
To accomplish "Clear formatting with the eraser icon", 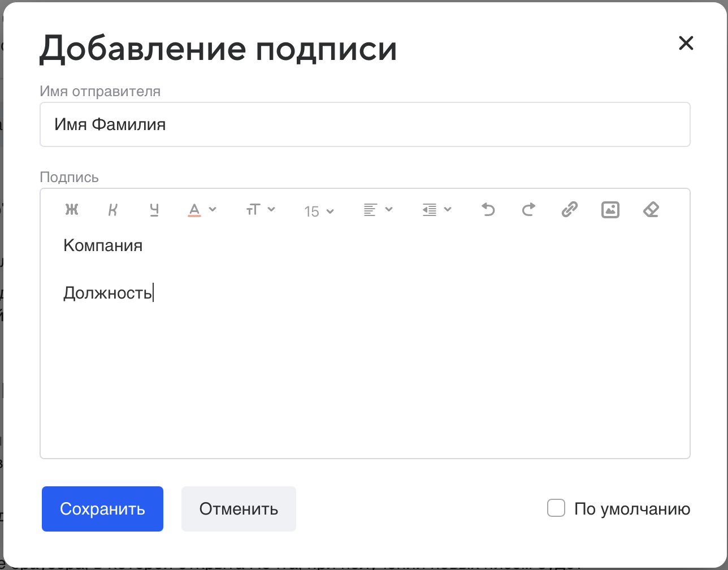I will click(651, 210).
